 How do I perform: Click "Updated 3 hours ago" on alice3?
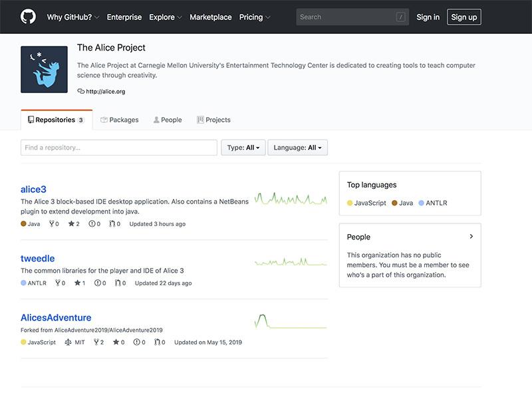click(158, 224)
